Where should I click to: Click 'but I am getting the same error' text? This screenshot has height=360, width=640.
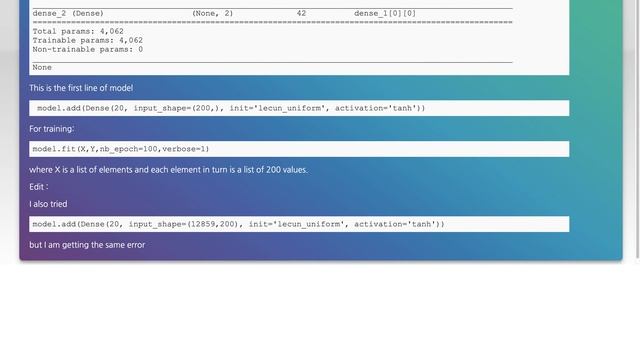pos(87,245)
